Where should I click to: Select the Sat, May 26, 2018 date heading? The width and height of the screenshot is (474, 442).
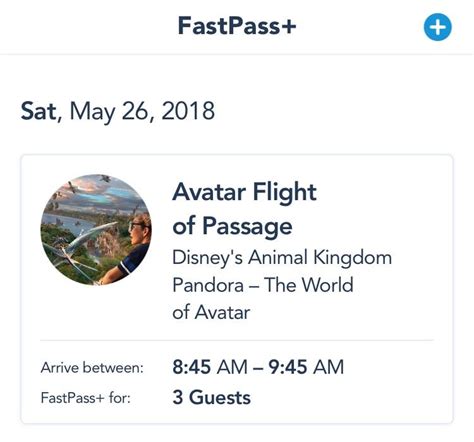118,111
